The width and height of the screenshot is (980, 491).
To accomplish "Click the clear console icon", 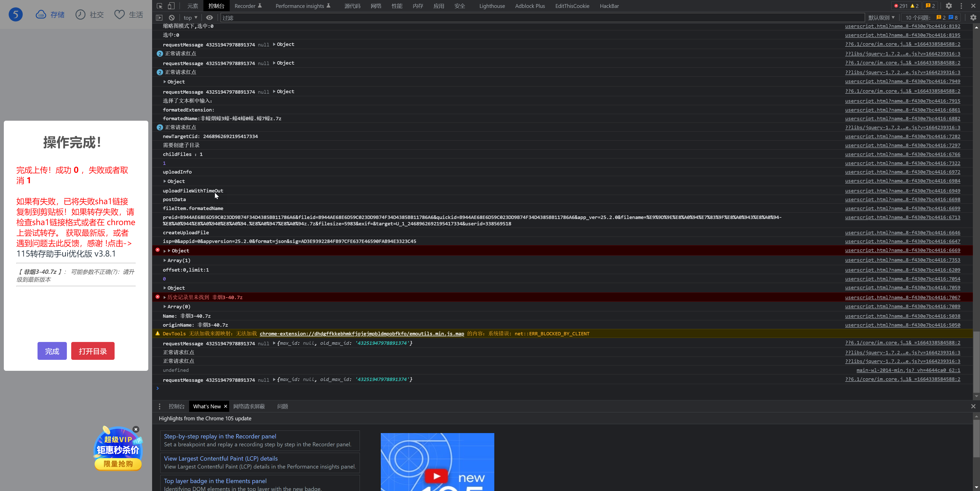I will pos(171,18).
